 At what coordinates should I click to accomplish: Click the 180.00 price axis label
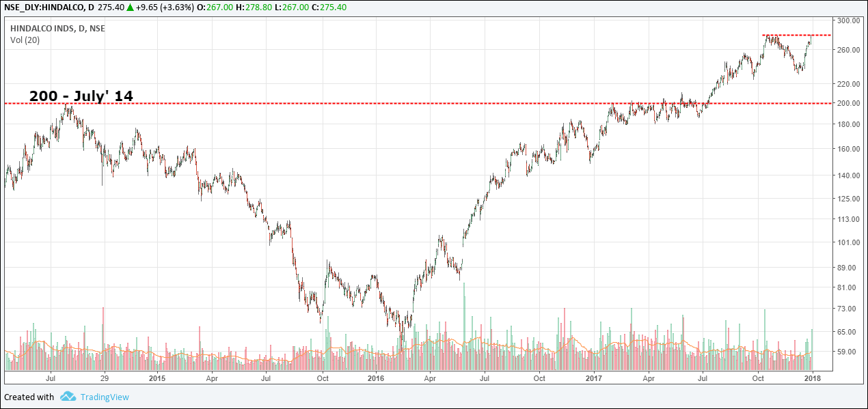(x=848, y=124)
